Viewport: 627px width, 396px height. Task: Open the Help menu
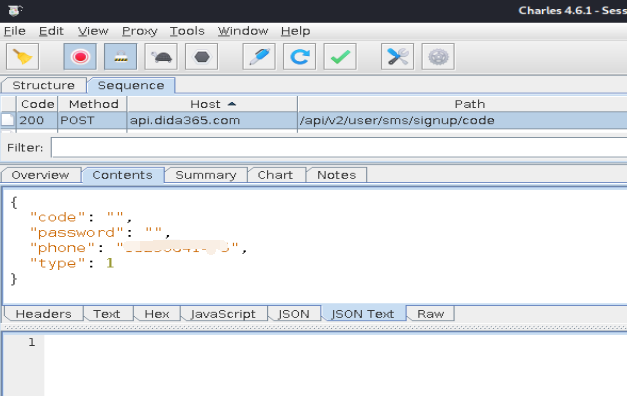pos(296,31)
